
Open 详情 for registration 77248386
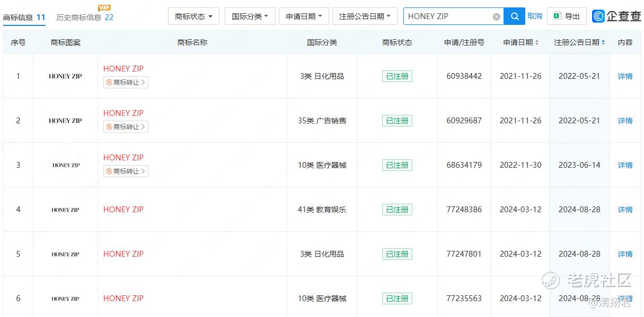coord(625,210)
